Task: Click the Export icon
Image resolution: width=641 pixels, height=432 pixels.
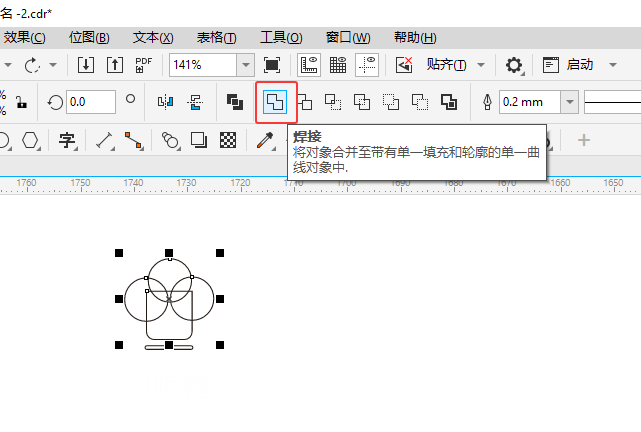Action: tap(115, 65)
